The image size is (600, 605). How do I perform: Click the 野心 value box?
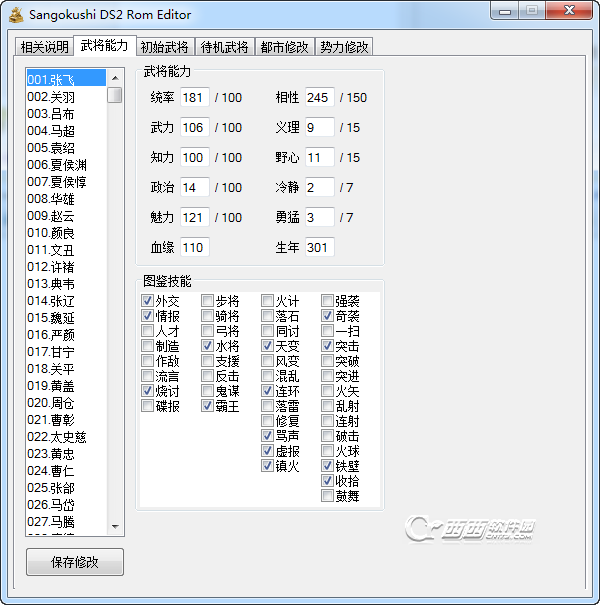click(319, 157)
